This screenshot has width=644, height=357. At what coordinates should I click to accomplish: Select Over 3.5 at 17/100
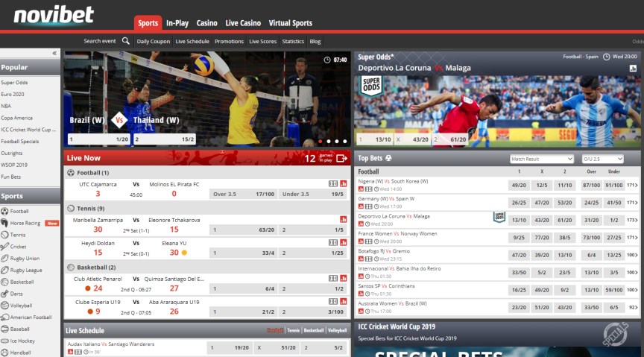point(243,194)
